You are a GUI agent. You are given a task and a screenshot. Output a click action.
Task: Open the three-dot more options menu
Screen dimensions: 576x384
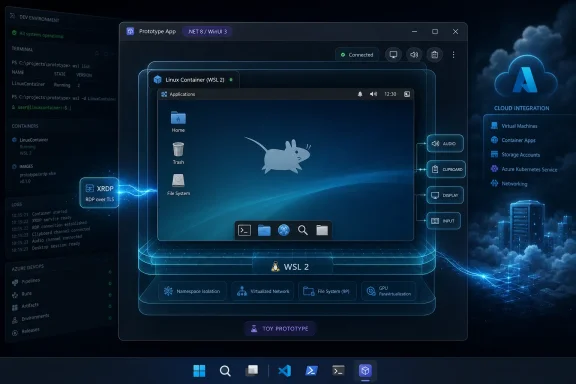click(454, 55)
